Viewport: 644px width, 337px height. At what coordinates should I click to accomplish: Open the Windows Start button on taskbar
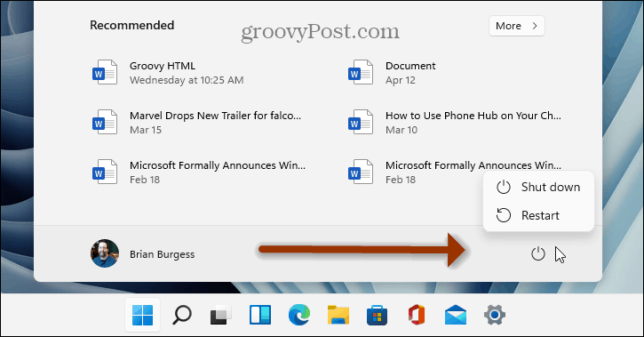(x=142, y=316)
